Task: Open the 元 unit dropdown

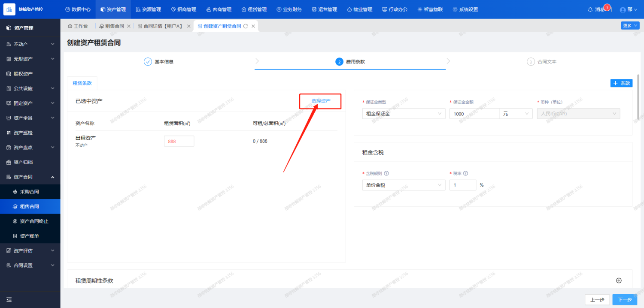Action: pyautogui.click(x=516, y=114)
